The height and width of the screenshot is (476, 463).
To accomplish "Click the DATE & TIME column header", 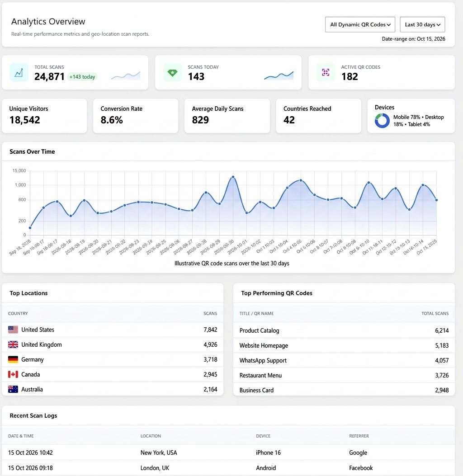I will (x=21, y=436).
